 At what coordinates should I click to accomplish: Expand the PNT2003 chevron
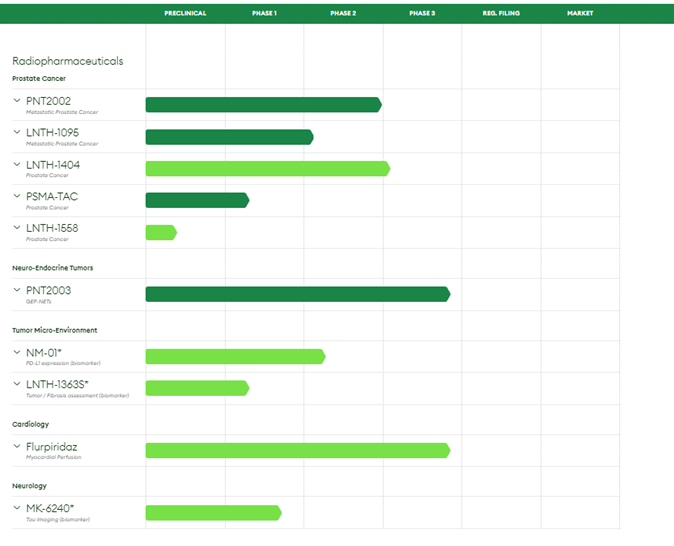17,291
